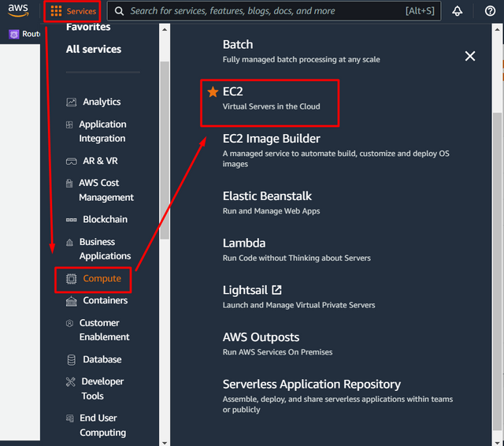Select the Analytics category
The height and width of the screenshot is (446, 504).
(102, 102)
